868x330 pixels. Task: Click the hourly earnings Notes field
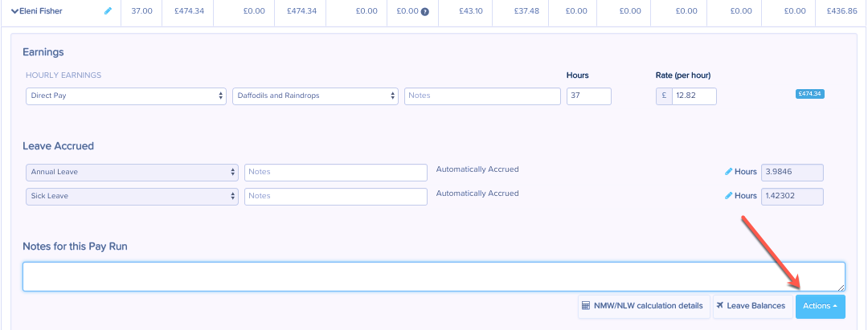pos(483,96)
